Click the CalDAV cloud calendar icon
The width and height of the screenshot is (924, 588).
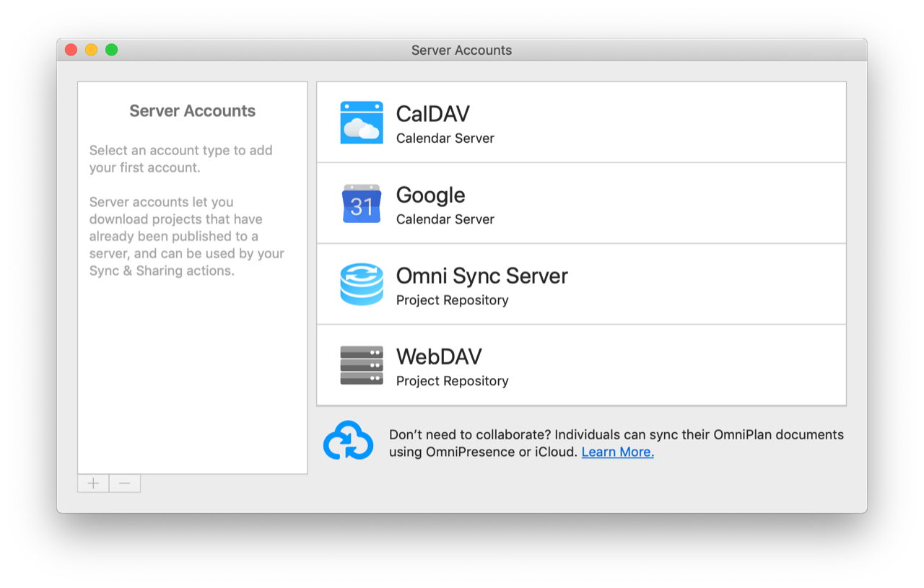point(362,123)
